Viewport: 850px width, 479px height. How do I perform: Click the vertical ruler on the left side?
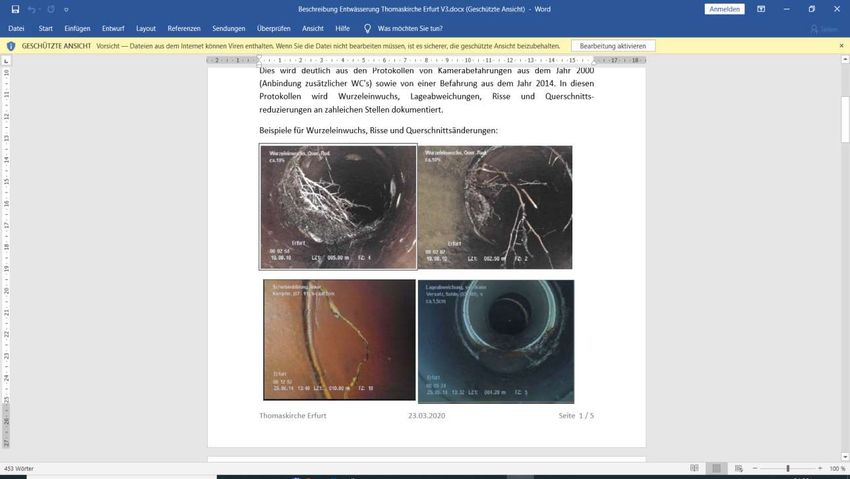click(x=7, y=257)
